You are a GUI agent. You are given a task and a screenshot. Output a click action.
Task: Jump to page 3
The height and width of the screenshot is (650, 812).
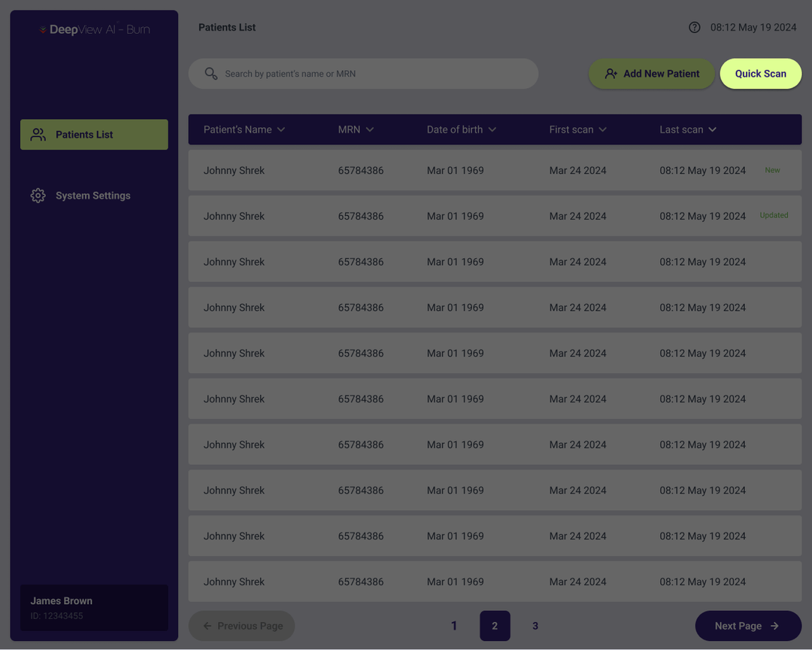click(535, 626)
